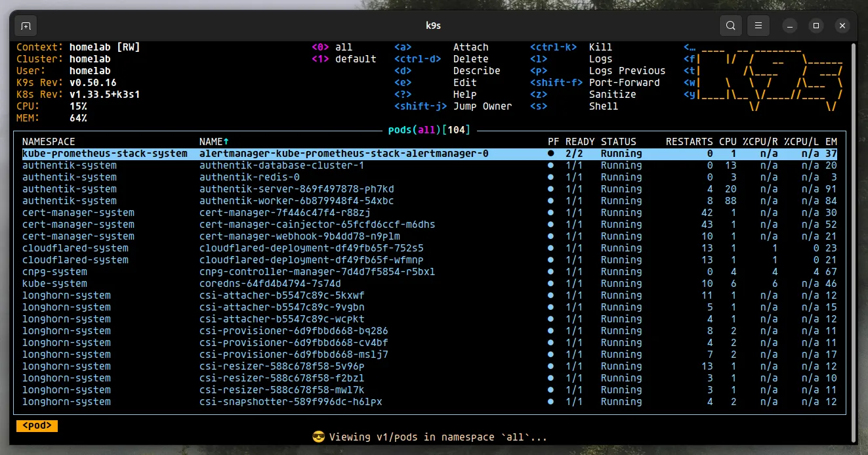The height and width of the screenshot is (455, 868).
Task: Click the <pod> breadcrumb label
Action: pos(37,426)
